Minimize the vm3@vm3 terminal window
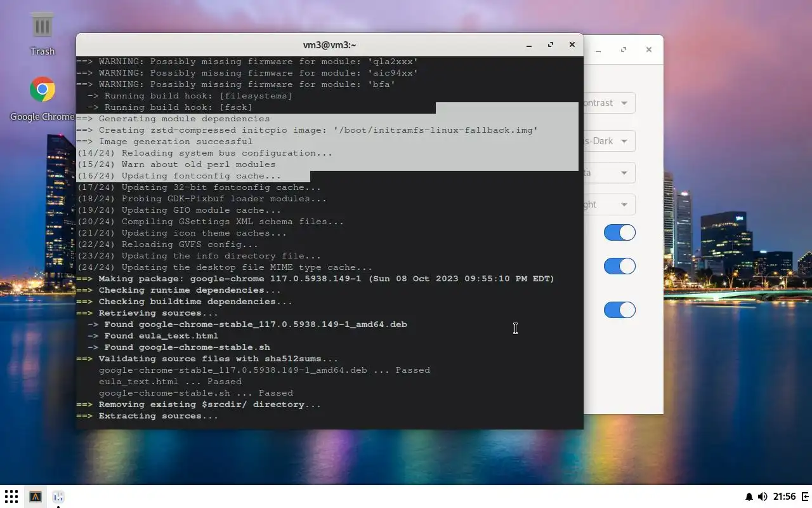This screenshot has height=508, width=812. click(x=529, y=44)
